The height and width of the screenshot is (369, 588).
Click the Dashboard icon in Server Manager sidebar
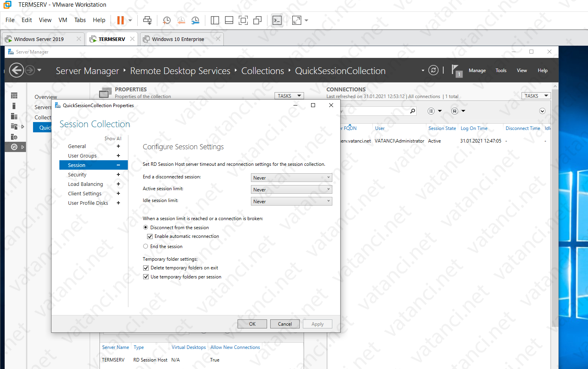(14, 96)
